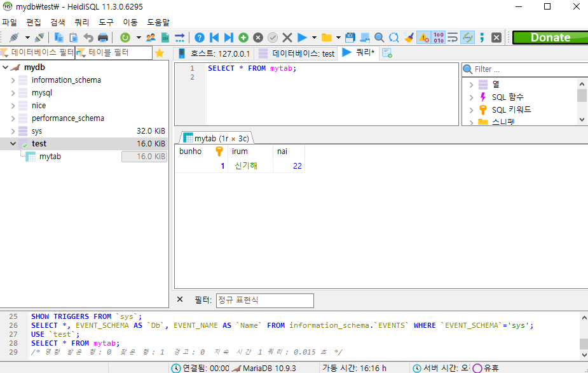Screen dimensions: 588x373
Task: Click the CSV import file icon
Action: tap(165, 38)
